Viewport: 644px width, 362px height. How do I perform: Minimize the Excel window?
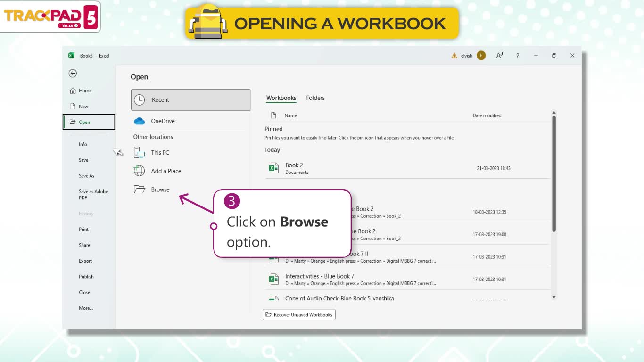pyautogui.click(x=536, y=56)
